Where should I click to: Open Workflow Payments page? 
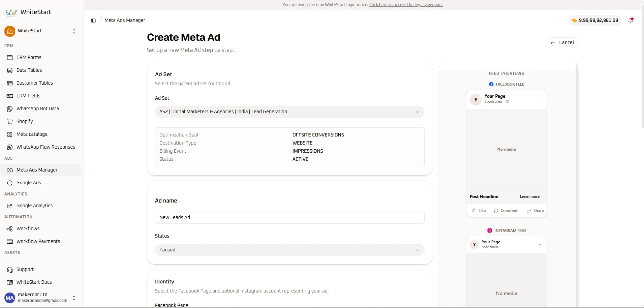(41, 242)
